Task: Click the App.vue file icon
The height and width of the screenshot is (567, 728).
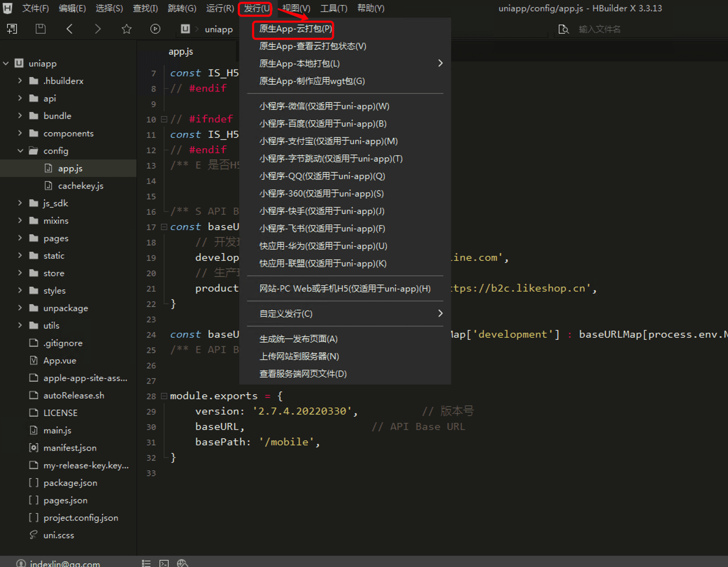Action: click(x=34, y=360)
